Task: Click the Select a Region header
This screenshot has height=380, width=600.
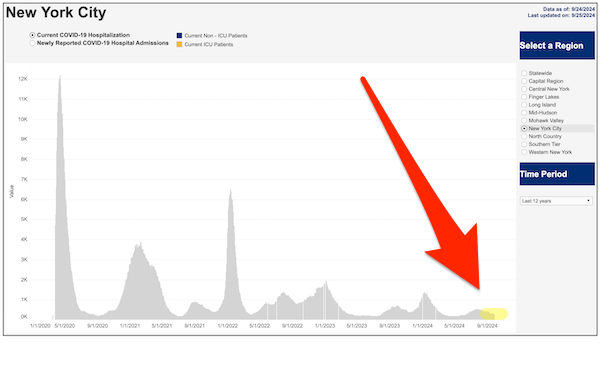Action: pyautogui.click(x=557, y=46)
